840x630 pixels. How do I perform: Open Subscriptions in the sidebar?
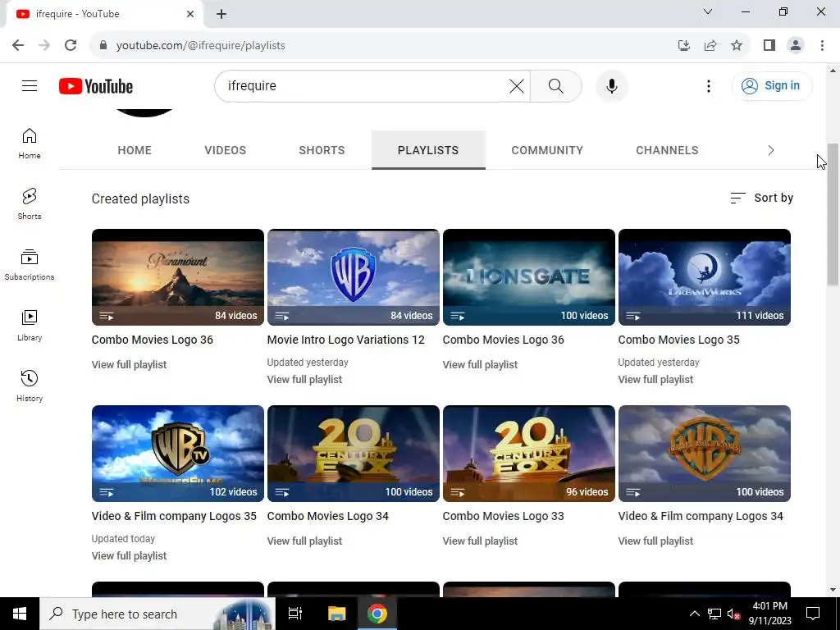pyautogui.click(x=30, y=265)
